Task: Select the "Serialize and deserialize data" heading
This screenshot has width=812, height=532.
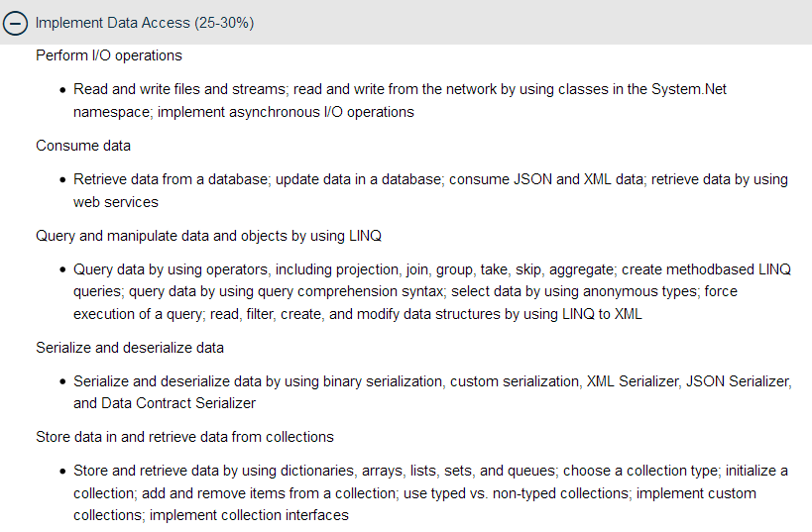Action: 130,348
